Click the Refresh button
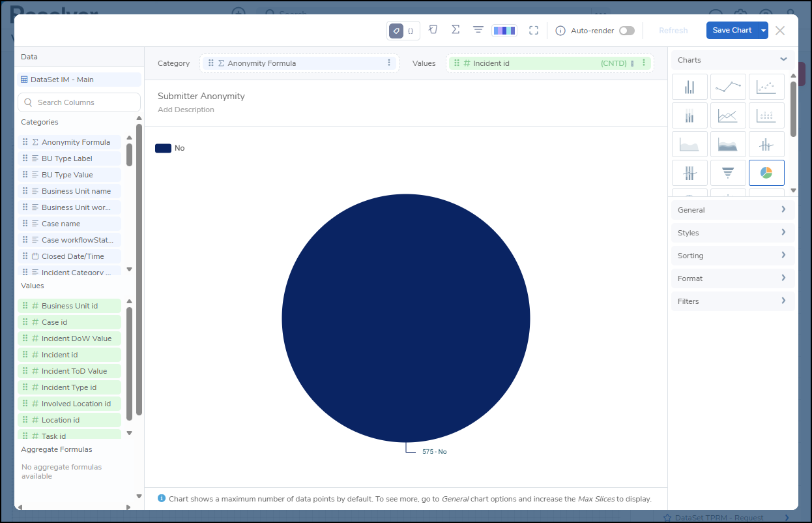The width and height of the screenshot is (812, 523). tap(673, 31)
